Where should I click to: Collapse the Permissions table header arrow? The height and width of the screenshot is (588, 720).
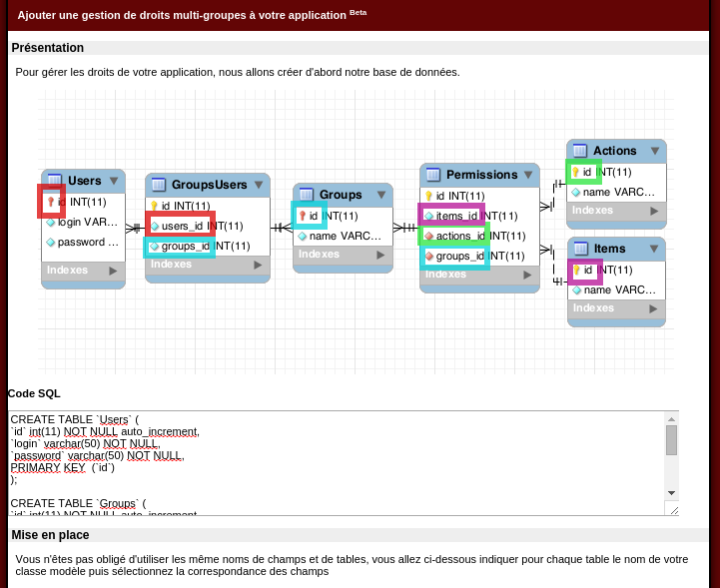click(x=528, y=175)
